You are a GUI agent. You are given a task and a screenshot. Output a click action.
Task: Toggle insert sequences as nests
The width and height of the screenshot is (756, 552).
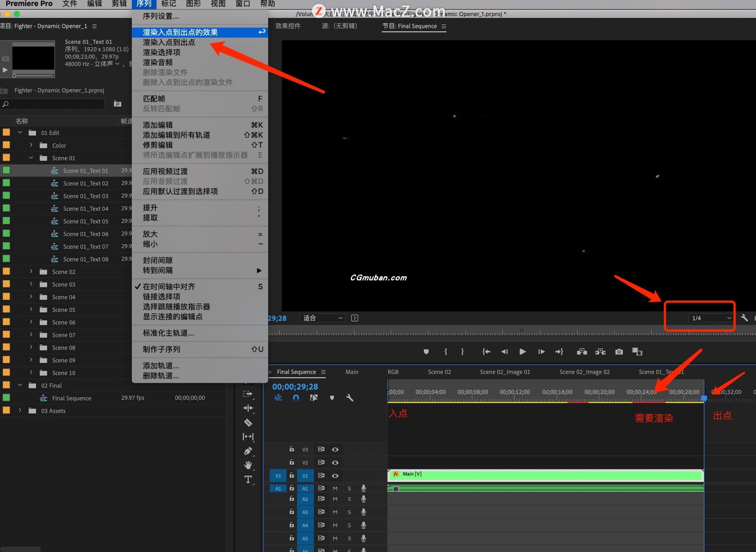[278, 398]
